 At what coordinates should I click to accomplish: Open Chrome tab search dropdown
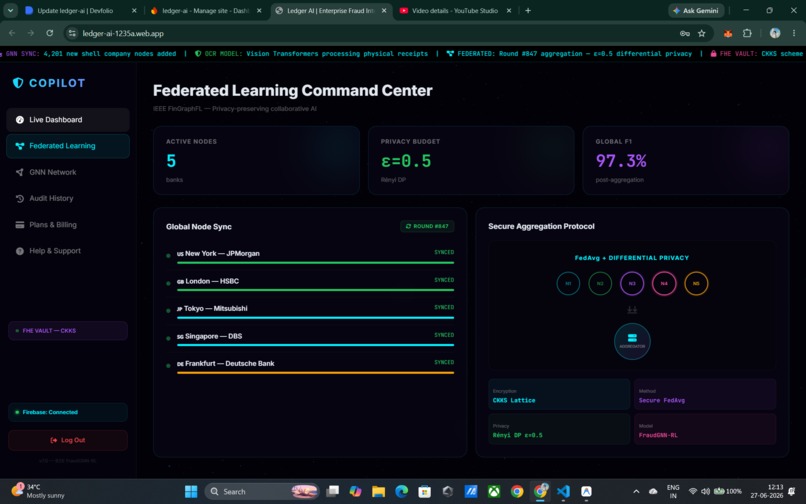(x=10, y=10)
